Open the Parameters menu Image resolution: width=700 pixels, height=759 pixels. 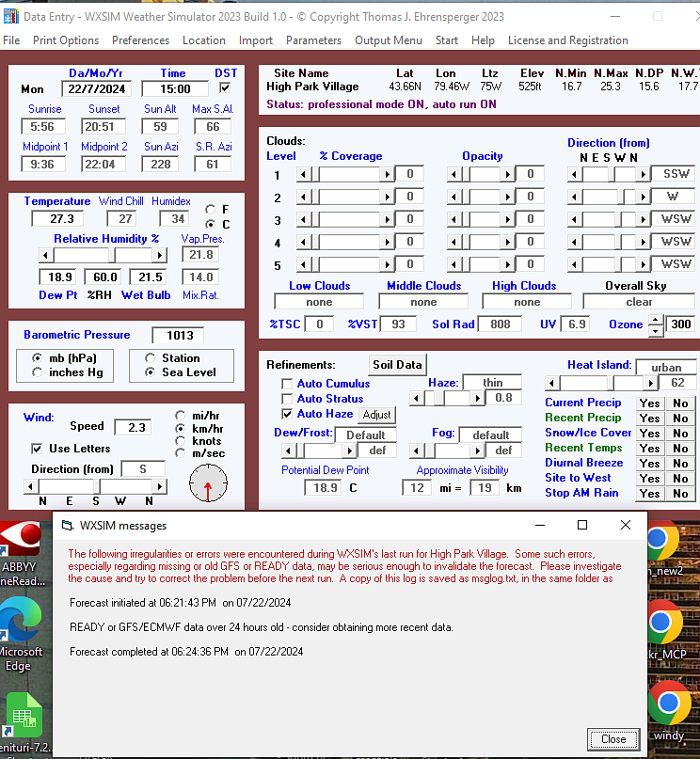pyautogui.click(x=313, y=40)
